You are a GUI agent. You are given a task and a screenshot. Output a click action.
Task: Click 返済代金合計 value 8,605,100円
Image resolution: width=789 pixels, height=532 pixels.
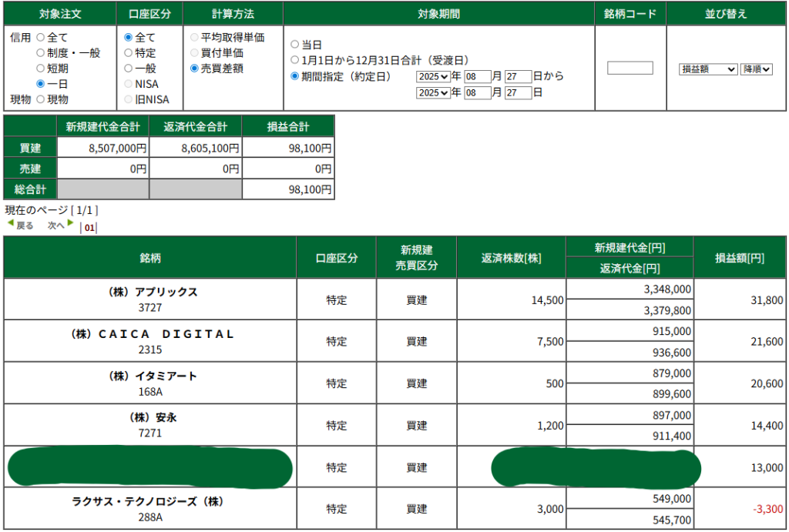click(210, 149)
